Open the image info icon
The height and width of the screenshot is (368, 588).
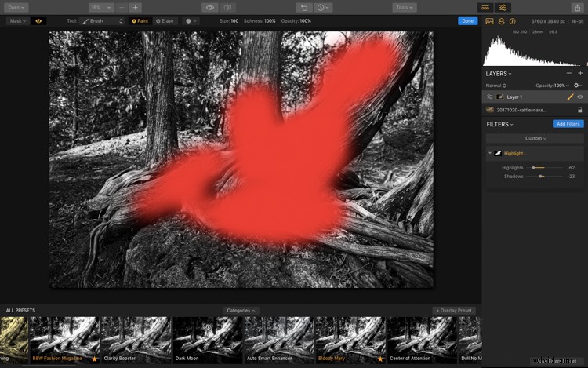point(512,21)
